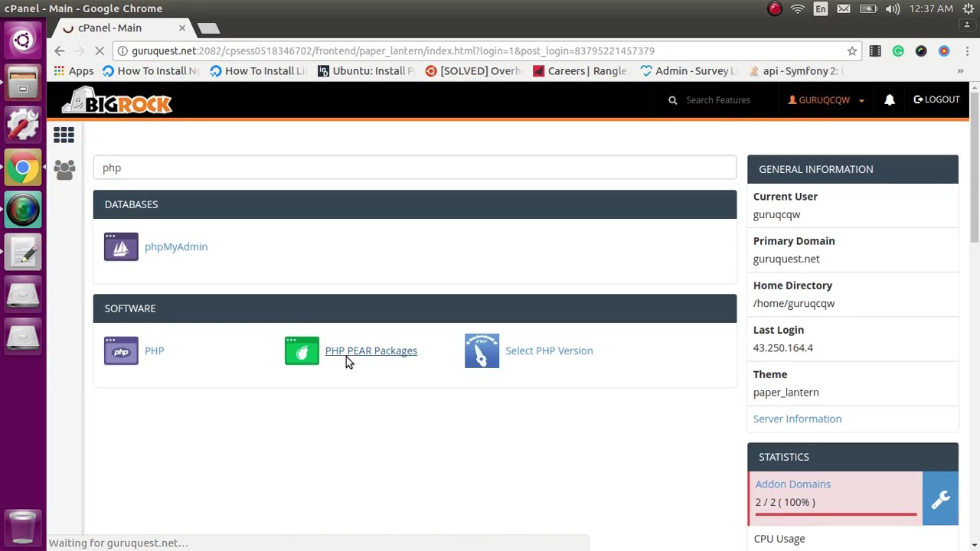Open Select PHP Version link
Viewport: 980px width, 551px height.
[x=549, y=350]
